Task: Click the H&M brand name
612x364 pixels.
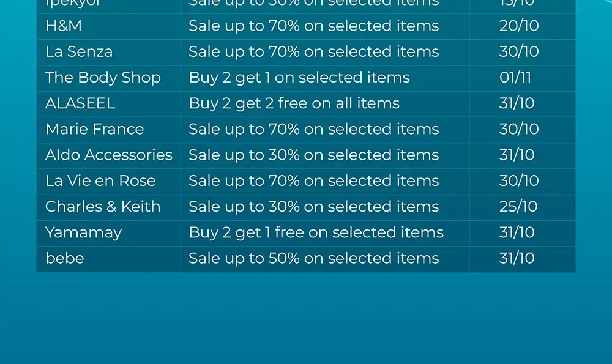Action: (x=64, y=26)
